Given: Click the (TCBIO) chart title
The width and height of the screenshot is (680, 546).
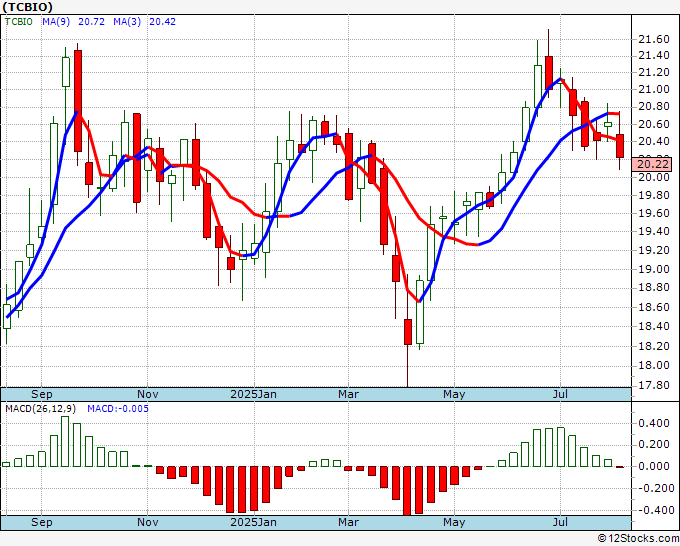Looking at the screenshot, I should 27,7.
